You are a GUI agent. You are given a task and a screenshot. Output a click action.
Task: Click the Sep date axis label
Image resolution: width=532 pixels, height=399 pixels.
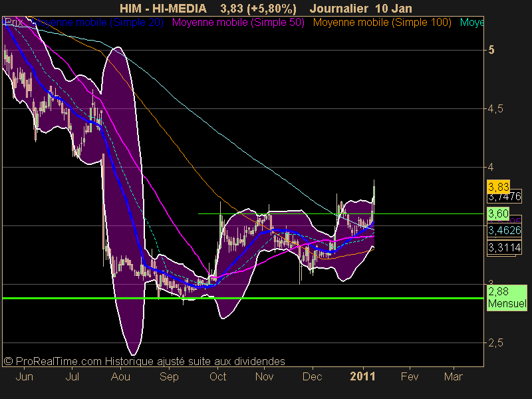(x=169, y=376)
